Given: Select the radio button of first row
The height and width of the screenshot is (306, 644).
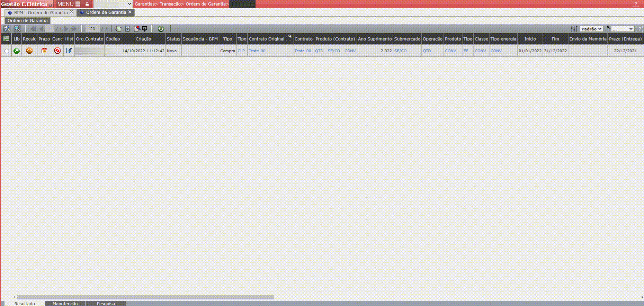Looking at the screenshot, I should click(7, 51).
